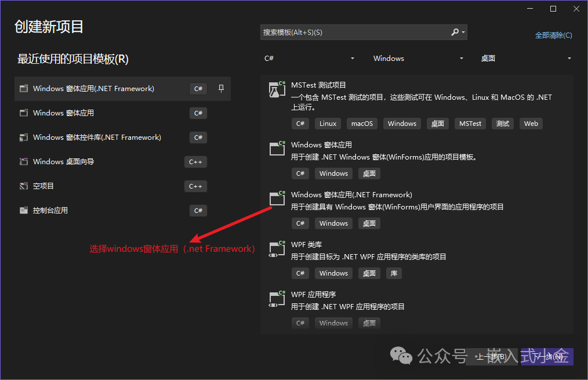Focus the 搜索模板 search input field
The height and width of the screenshot is (380, 588).
(x=355, y=32)
